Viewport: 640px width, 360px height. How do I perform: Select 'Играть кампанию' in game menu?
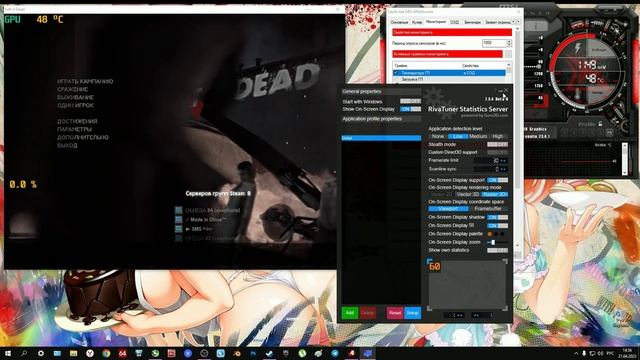tap(85, 81)
